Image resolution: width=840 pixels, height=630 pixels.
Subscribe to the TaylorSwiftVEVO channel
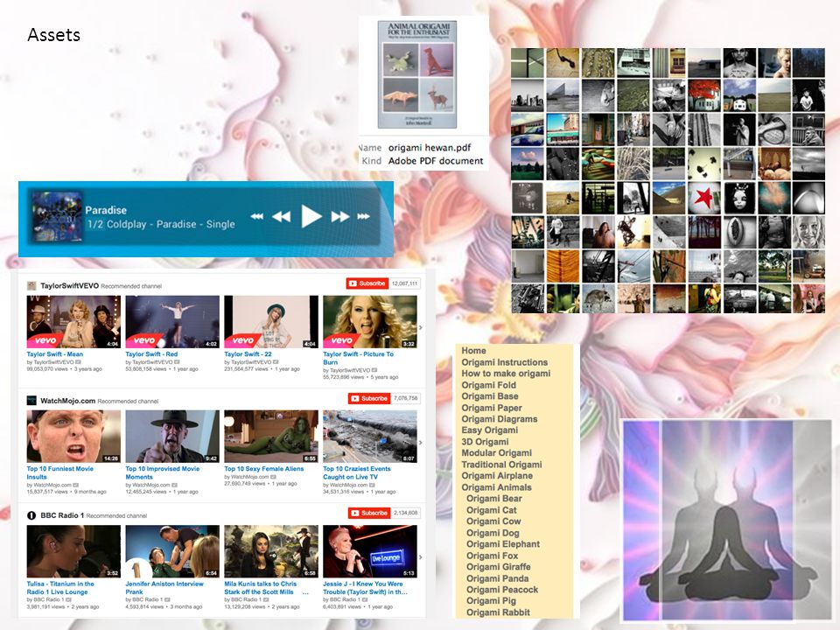click(367, 283)
